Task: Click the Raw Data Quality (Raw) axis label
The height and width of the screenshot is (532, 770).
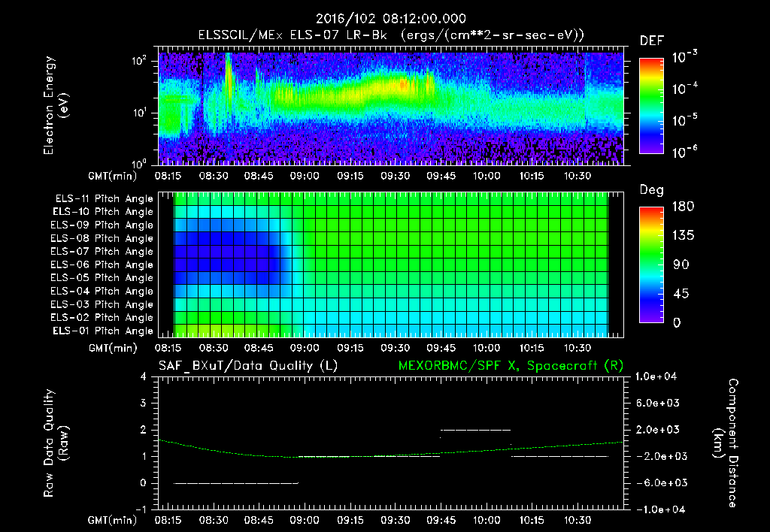Action: [x=56, y=443]
